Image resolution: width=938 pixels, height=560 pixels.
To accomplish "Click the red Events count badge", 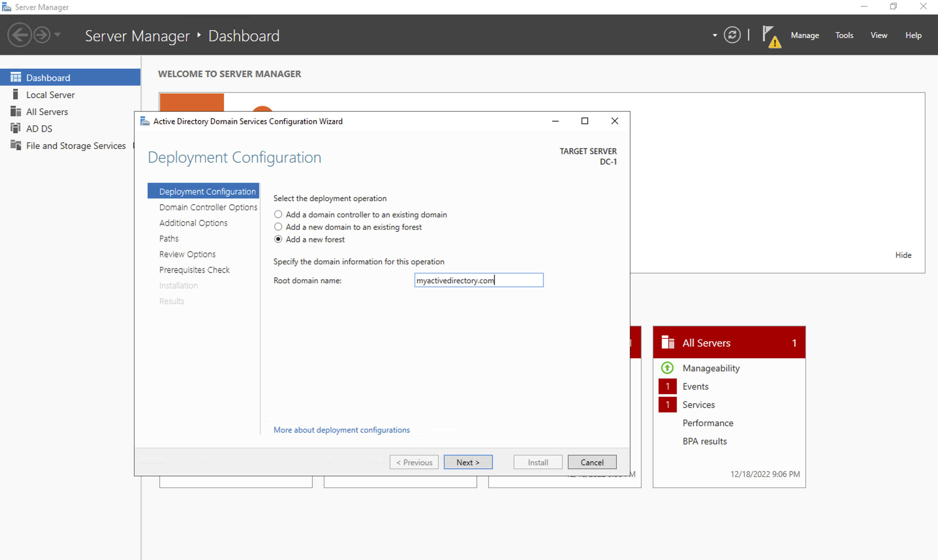I will [667, 386].
